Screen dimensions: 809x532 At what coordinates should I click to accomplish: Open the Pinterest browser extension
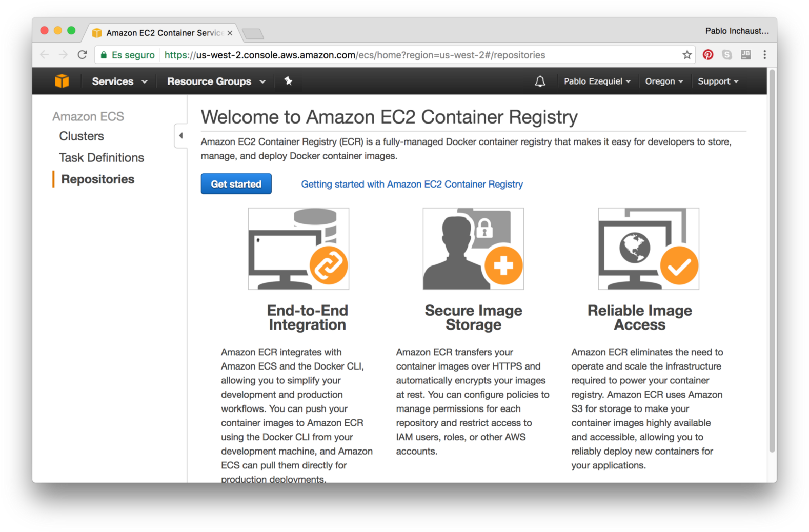(x=708, y=55)
